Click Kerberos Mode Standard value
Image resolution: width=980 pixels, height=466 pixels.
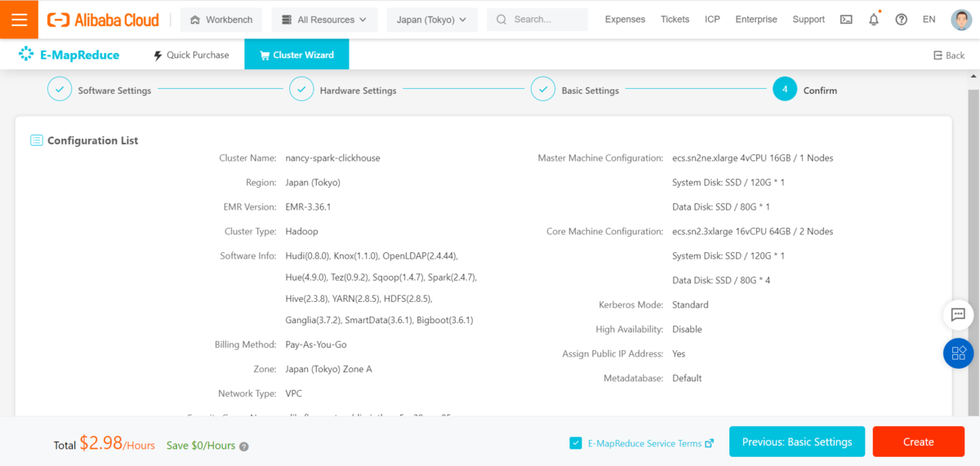690,305
